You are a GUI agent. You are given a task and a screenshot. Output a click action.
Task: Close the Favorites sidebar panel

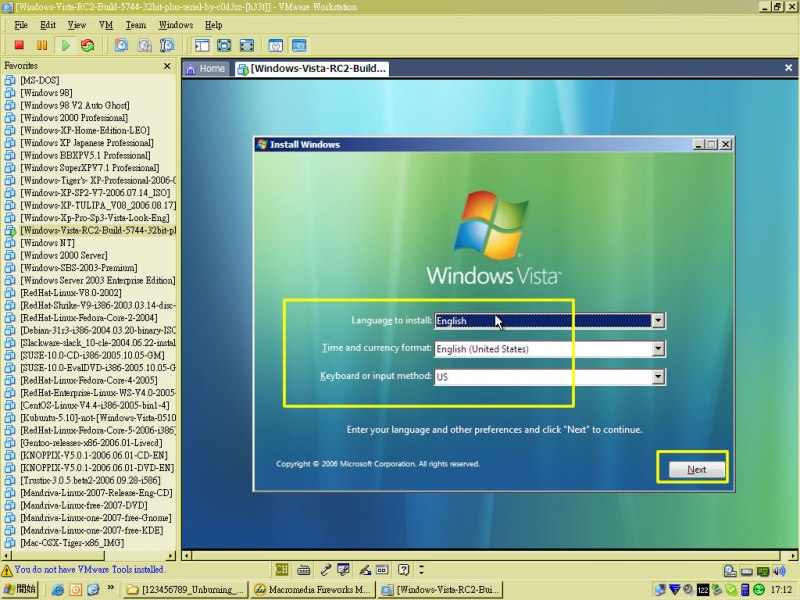(167, 66)
